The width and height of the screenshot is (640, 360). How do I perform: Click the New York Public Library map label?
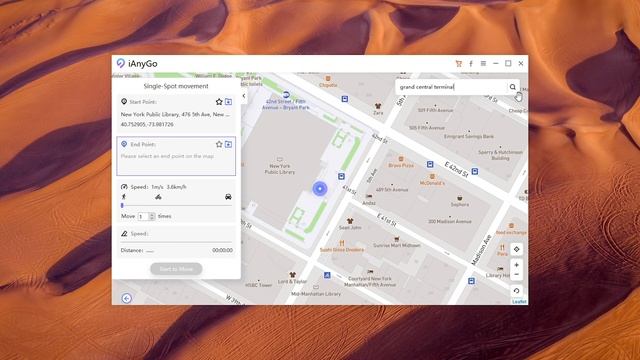click(x=280, y=169)
